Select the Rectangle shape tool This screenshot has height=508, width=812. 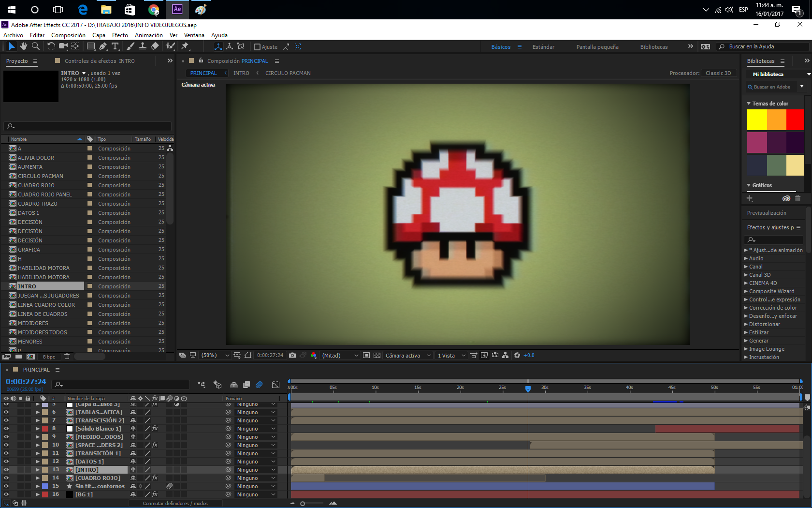(91, 46)
